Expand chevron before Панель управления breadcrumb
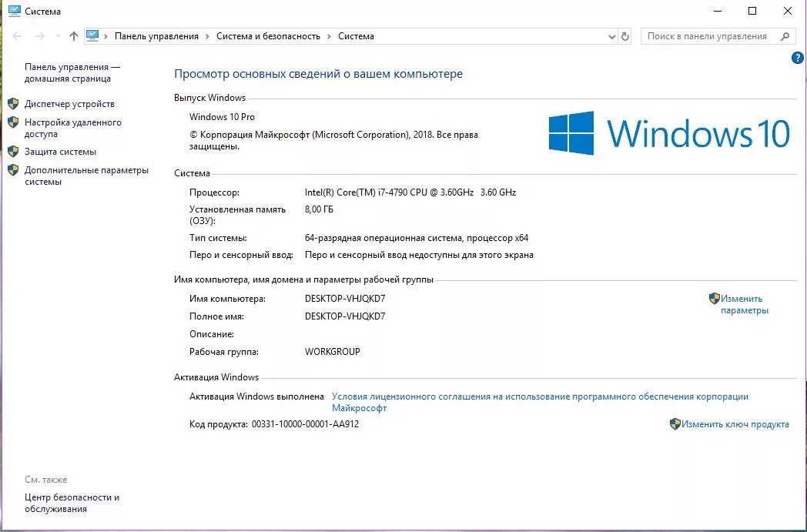 (105, 36)
